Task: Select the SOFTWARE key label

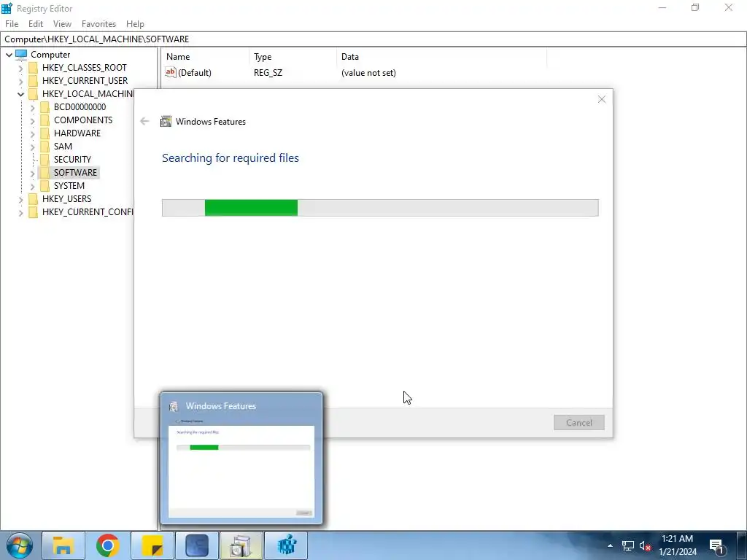Action: (75, 172)
